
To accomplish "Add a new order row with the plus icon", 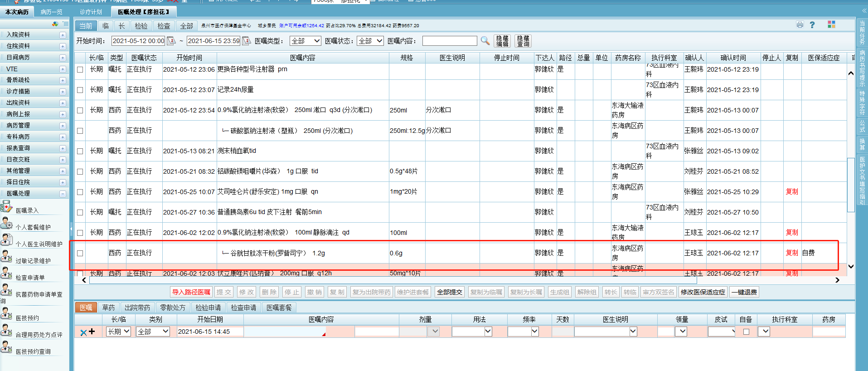I will coord(92,332).
